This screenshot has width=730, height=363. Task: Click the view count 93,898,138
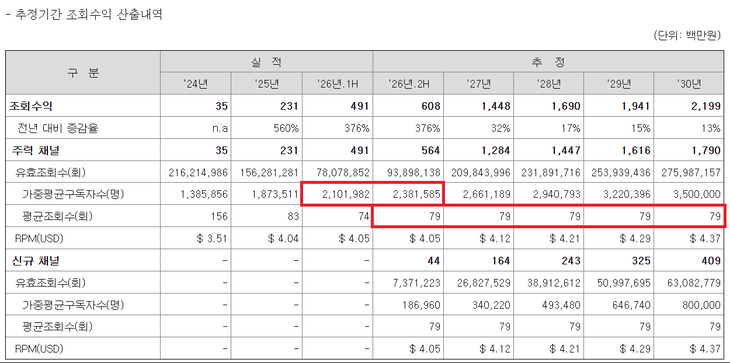click(x=413, y=173)
